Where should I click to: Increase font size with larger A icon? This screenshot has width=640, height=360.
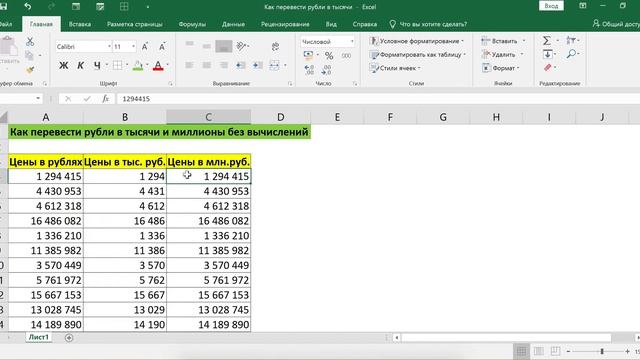coord(145,47)
